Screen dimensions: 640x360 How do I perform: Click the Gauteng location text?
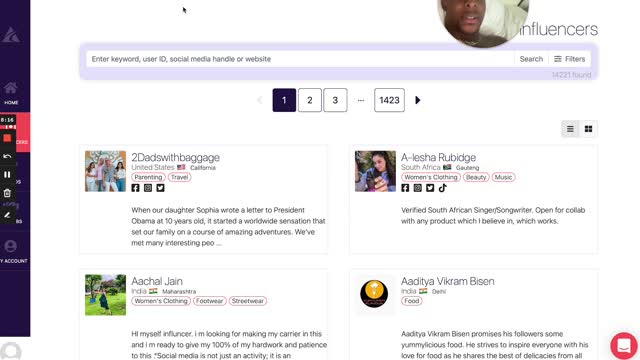coord(467,168)
